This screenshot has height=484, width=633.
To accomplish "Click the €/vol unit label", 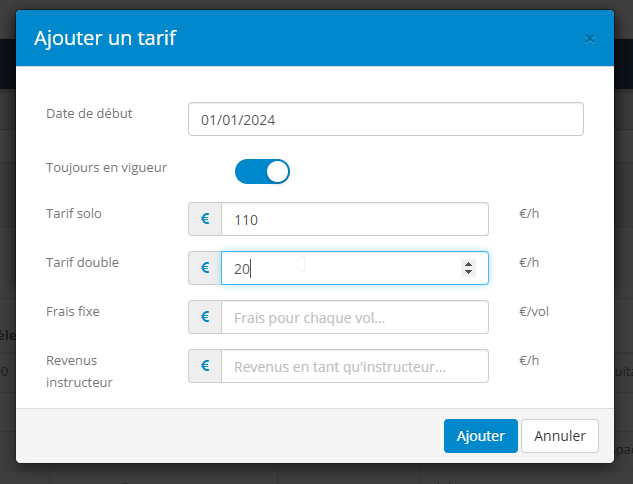I will point(534,312).
